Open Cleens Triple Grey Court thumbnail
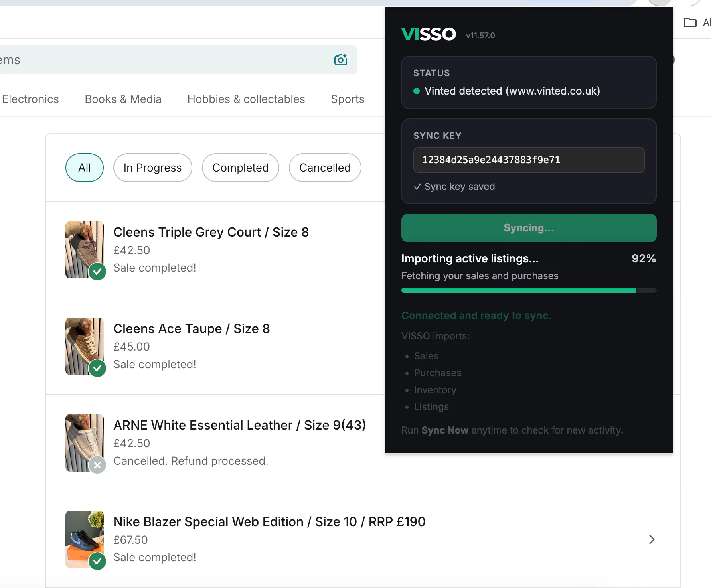The height and width of the screenshot is (588, 711). click(x=85, y=250)
